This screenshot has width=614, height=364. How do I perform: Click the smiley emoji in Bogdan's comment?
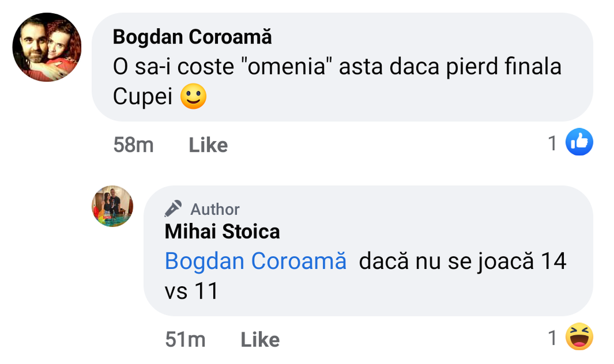coord(194,96)
